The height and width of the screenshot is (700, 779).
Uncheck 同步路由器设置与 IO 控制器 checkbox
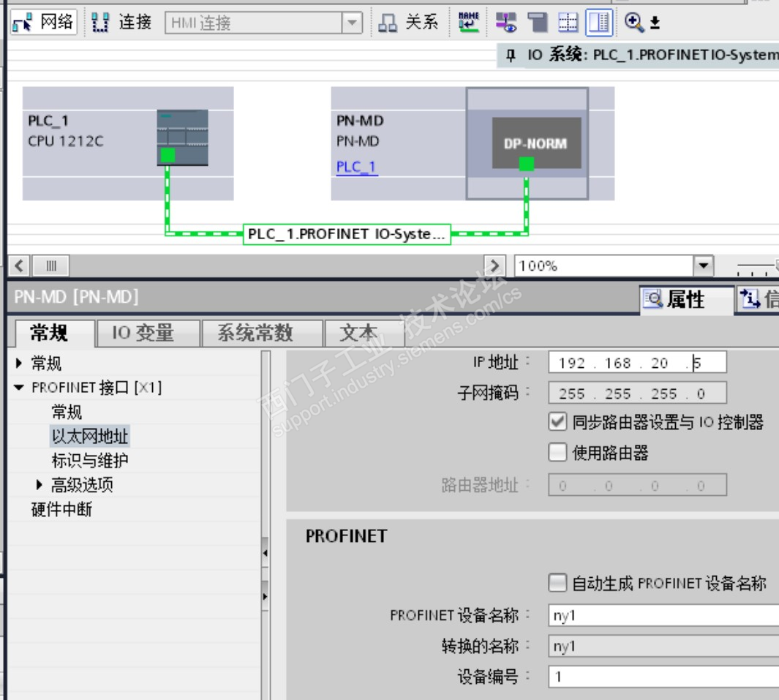point(557,422)
